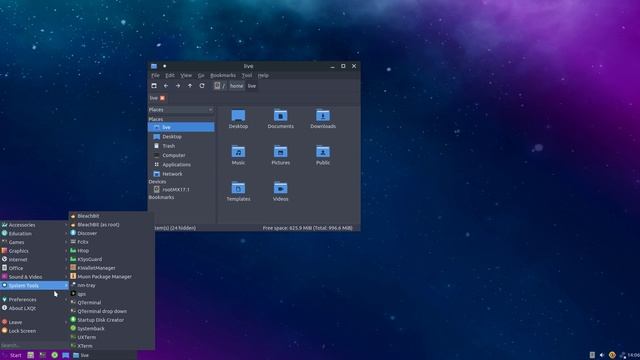
Task: Go to parent folder with the up arrow
Action: click(190, 86)
